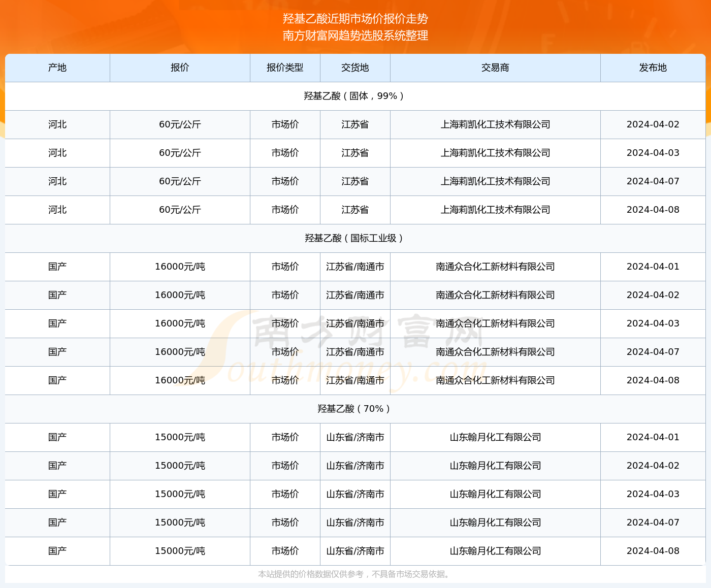This screenshot has width=711, height=588.
Task: Click section heading 羟基乙酸（固体，99%）
Action: point(355,96)
